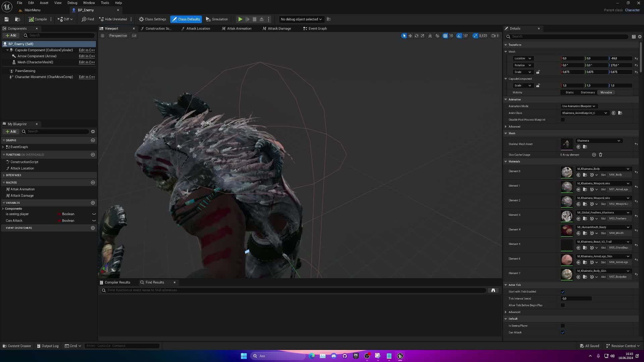Click the Tick Interval value field
The height and width of the screenshot is (362, 644).
point(576,299)
